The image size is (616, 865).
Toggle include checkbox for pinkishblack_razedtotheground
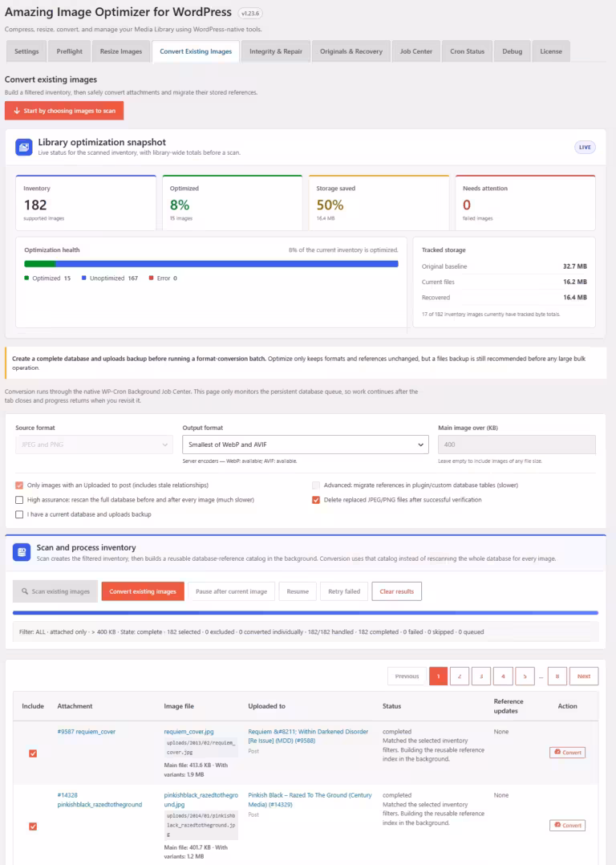click(x=33, y=826)
